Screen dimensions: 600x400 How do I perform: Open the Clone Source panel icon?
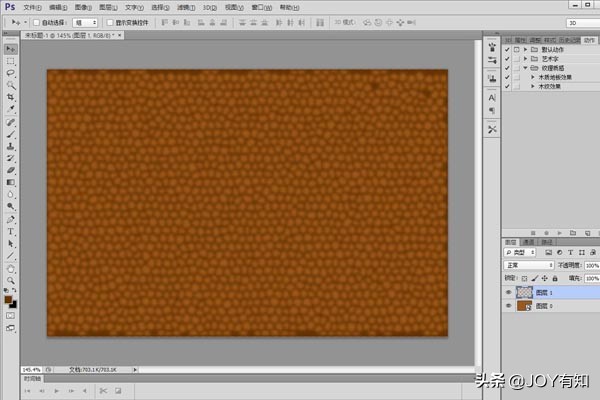(492, 78)
